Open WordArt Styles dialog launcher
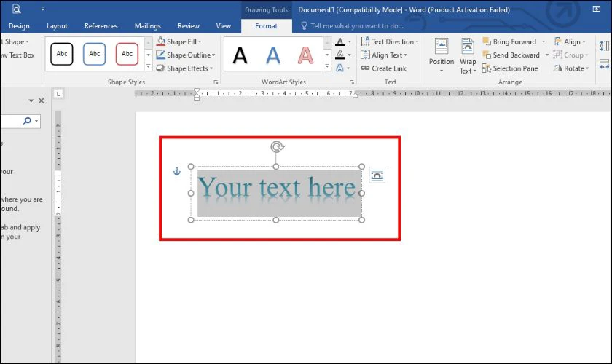The height and width of the screenshot is (364, 612). pos(352,82)
